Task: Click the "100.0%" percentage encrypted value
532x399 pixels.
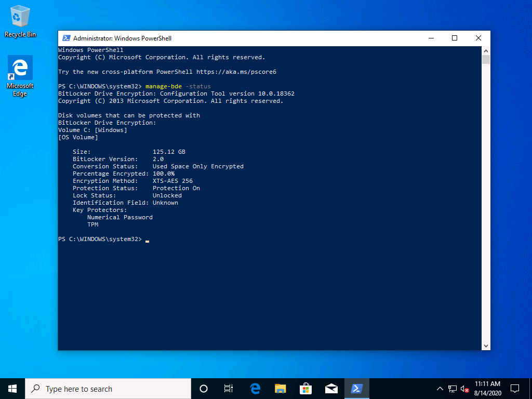Action: coord(164,174)
